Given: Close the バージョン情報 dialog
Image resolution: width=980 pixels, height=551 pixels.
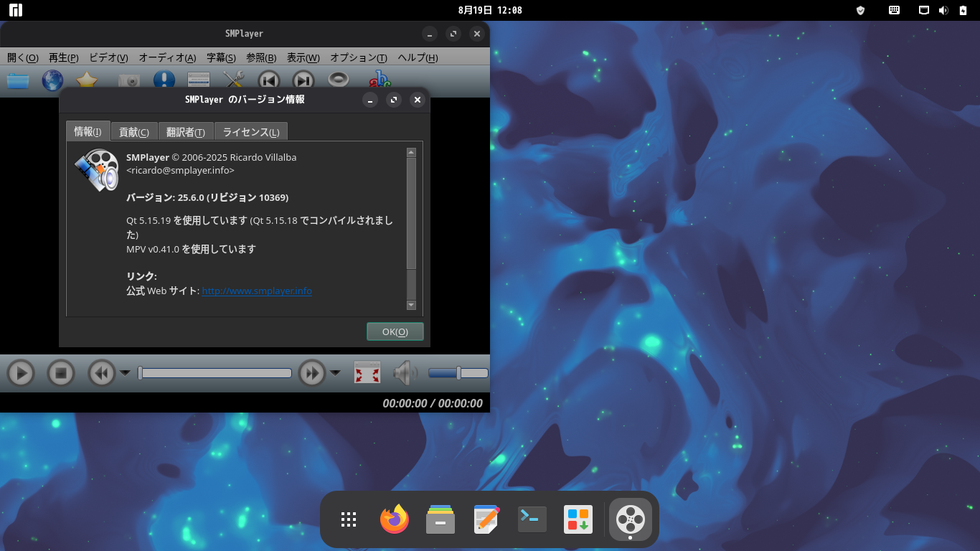Looking at the screenshot, I should pos(418,100).
